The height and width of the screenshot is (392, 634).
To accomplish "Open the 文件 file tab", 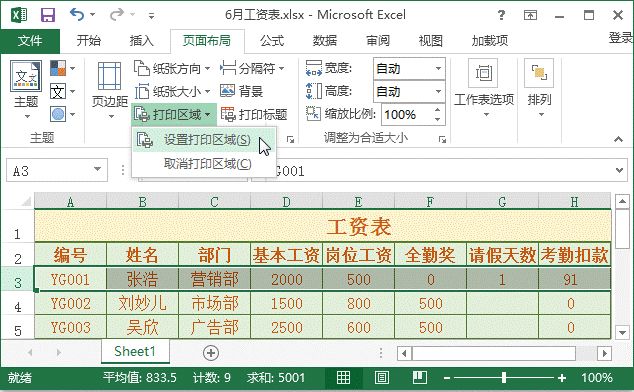I will [30, 40].
